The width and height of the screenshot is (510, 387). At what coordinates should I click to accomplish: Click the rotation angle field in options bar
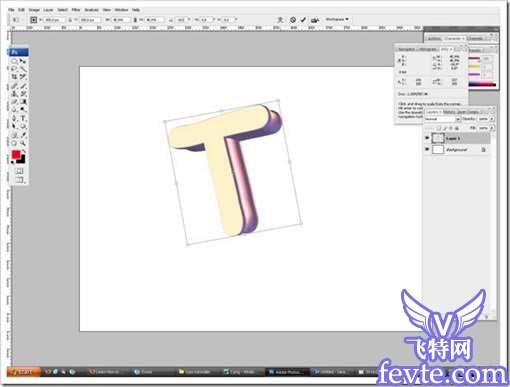[x=182, y=20]
